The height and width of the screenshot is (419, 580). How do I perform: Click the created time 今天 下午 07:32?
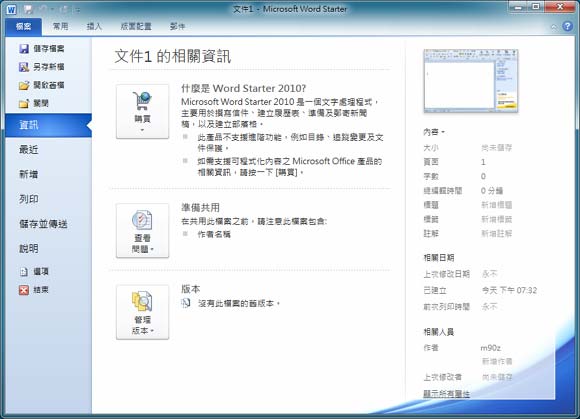click(x=509, y=290)
